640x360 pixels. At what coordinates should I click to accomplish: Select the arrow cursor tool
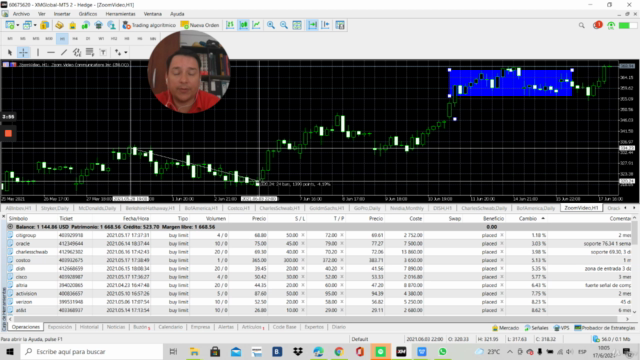coord(10,52)
